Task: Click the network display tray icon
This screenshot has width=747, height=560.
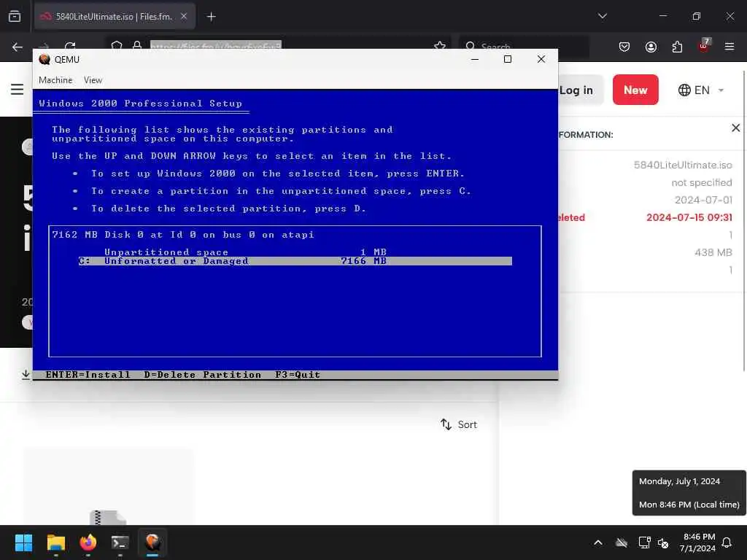Action: (x=645, y=542)
